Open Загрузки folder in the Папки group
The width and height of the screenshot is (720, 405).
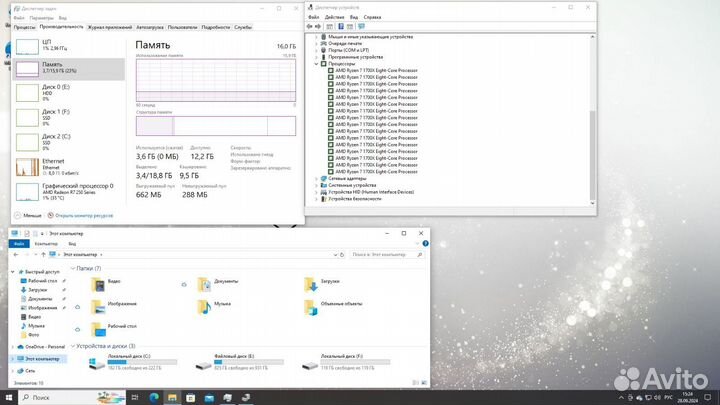(322, 284)
